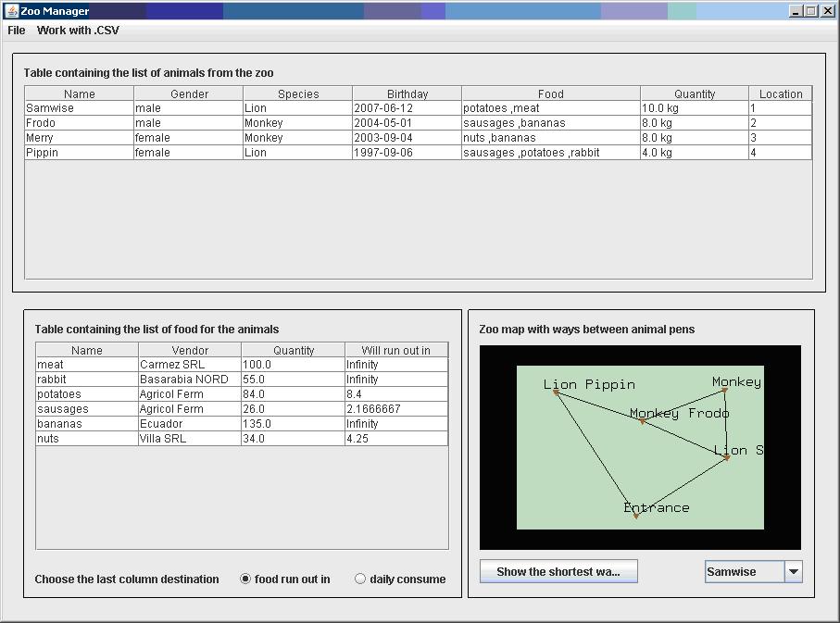Select the nuts row in the food table

(x=185, y=438)
